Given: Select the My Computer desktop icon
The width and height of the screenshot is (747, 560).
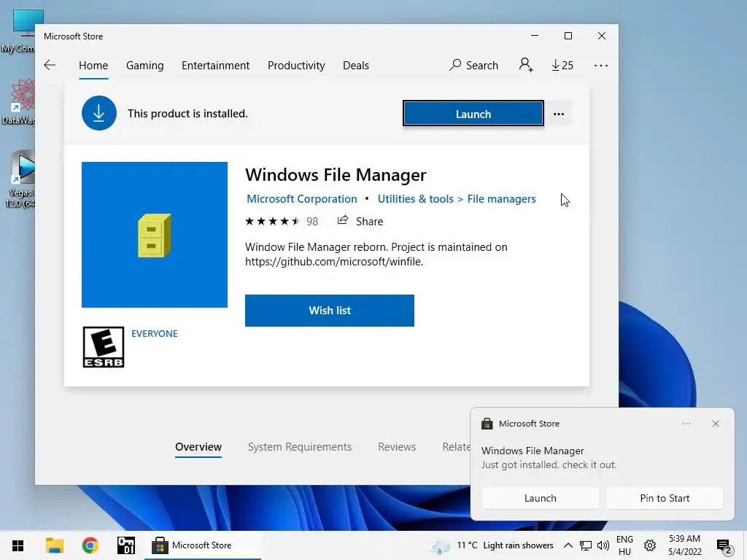Looking at the screenshot, I should [x=19, y=31].
